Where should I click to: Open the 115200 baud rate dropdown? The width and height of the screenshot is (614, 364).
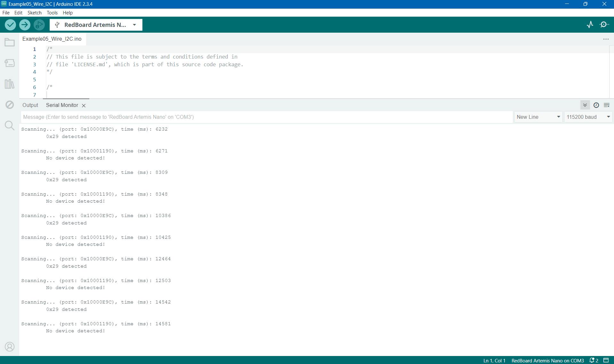click(588, 117)
